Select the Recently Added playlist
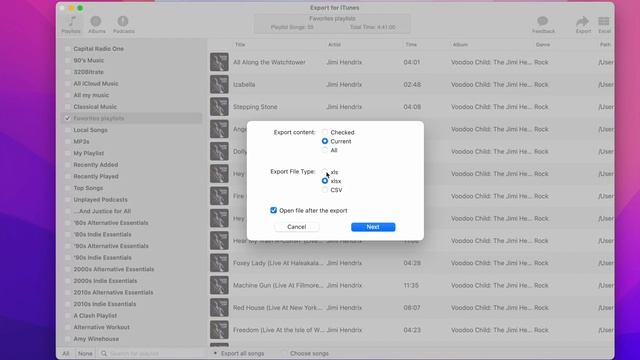Viewport: 640px width, 360px height. pyautogui.click(x=96, y=165)
